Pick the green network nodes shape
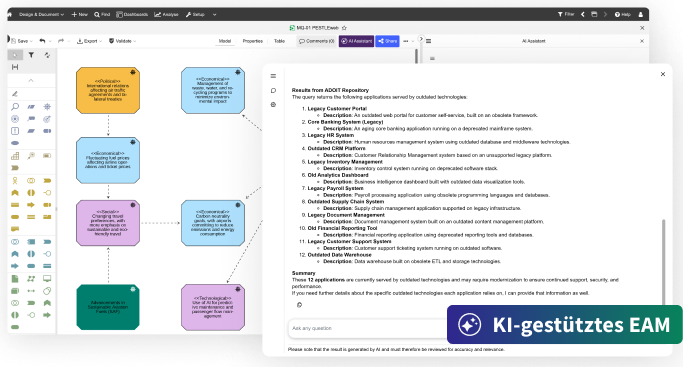 [x=31, y=279]
